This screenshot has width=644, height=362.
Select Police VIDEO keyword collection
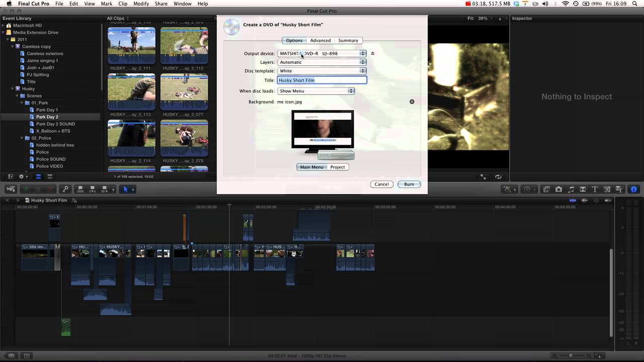pyautogui.click(x=49, y=166)
